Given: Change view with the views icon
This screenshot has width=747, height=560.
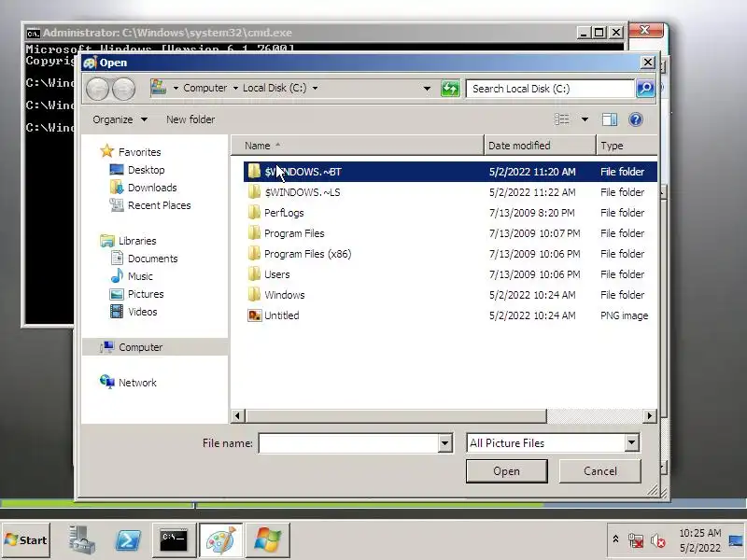Looking at the screenshot, I should click(x=562, y=119).
